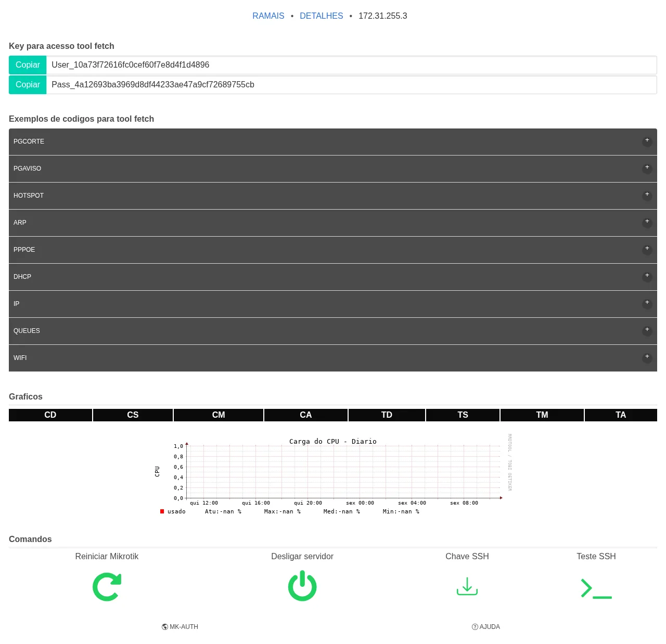Switch to the TS graph tab
Viewport: 666px width, 644px height.
[463, 415]
